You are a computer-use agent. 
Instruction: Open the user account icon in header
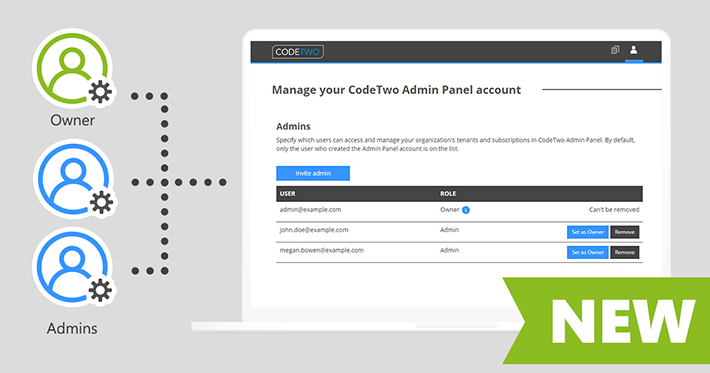tap(633, 50)
